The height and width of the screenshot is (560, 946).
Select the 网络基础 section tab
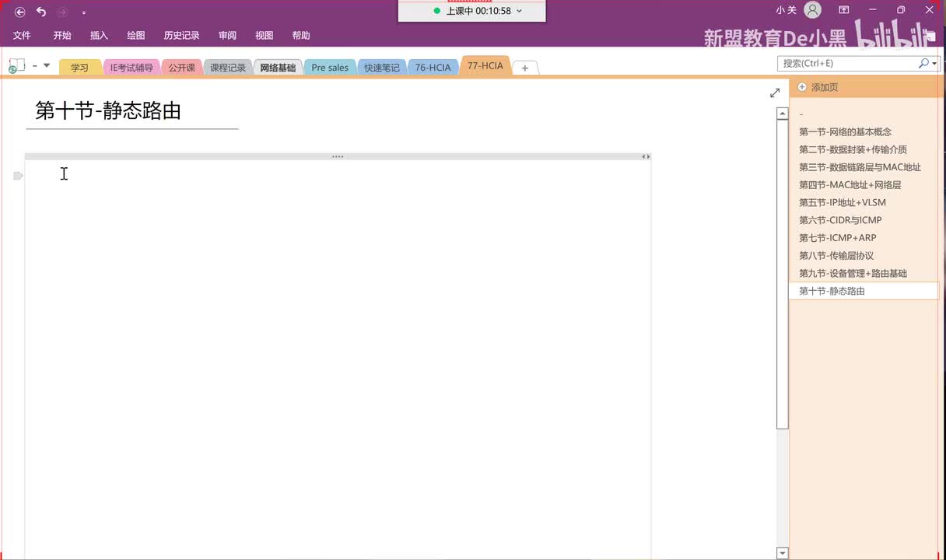[x=278, y=68]
